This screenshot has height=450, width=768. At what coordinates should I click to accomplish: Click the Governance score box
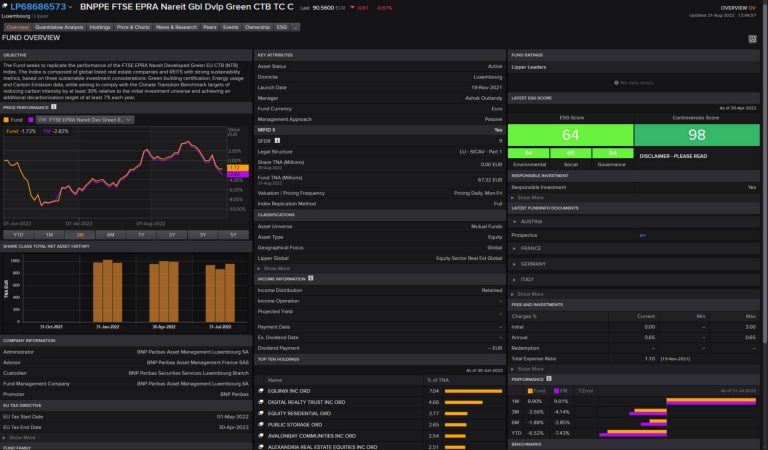point(613,153)
